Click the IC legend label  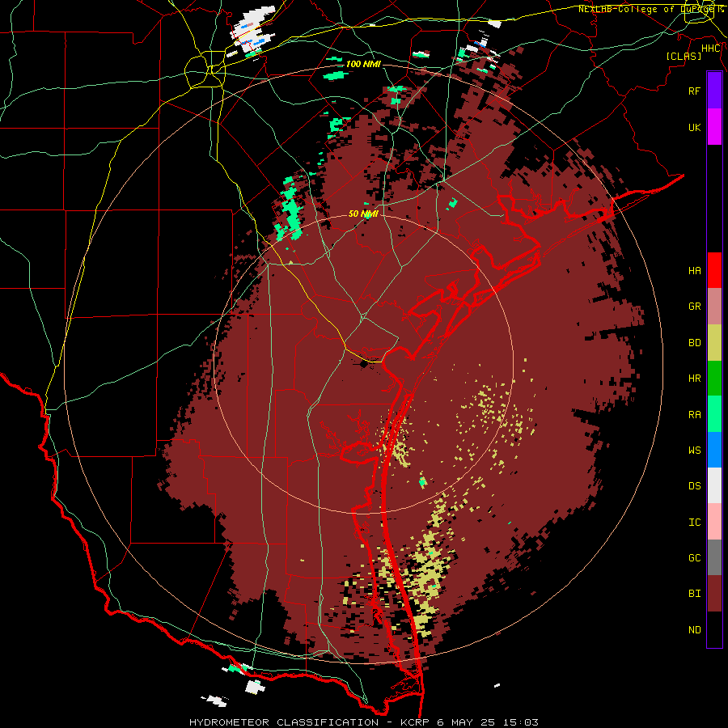[694, 522]
